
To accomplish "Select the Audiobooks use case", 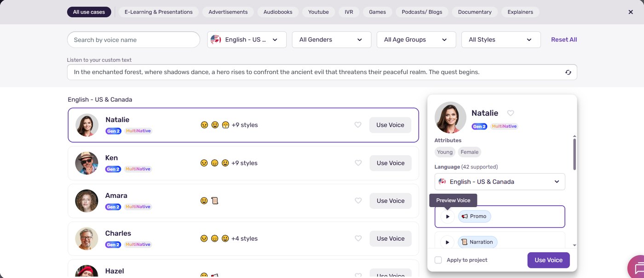I will (x=278, y=12).
